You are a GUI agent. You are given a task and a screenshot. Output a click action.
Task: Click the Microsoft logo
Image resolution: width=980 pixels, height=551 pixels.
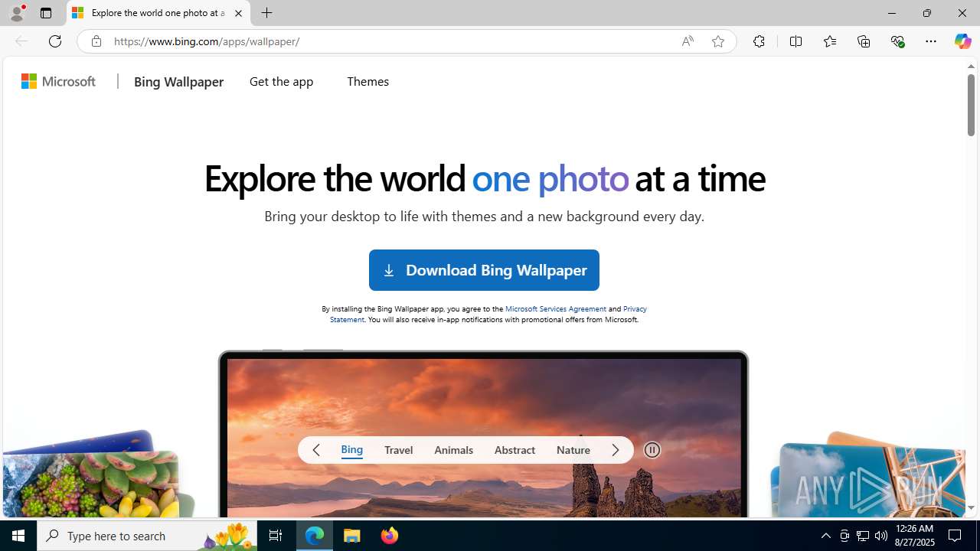59,81
